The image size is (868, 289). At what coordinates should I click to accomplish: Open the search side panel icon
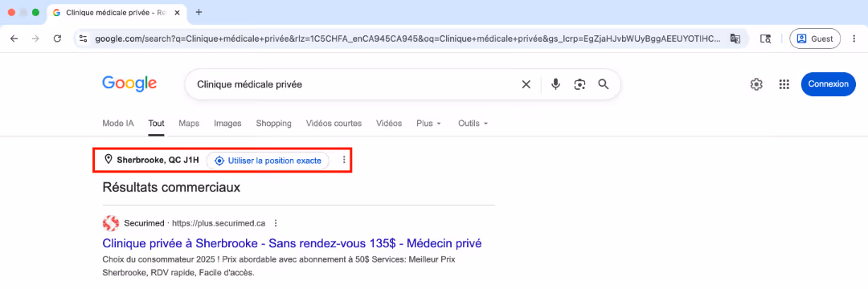pyautogui.click(x=766, y=39)
